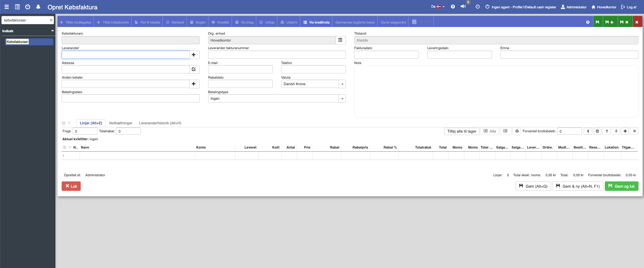Viewport: 644px width, 268px height.
Task: Open the announcements megaphone icon
Action: point(463,7)
